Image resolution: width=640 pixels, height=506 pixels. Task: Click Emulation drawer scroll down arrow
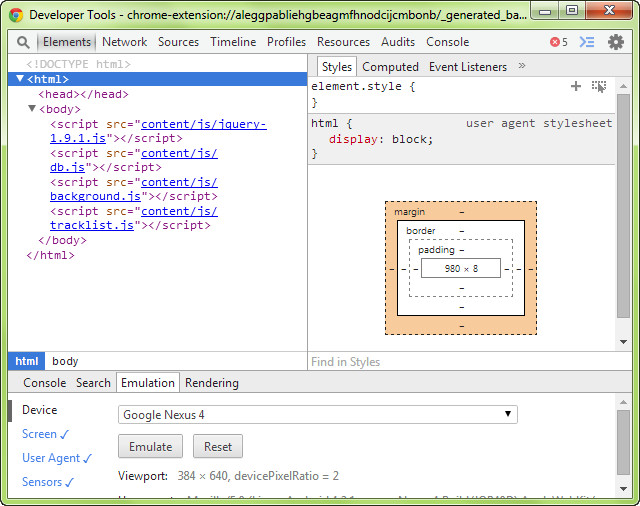click(623, 489)
